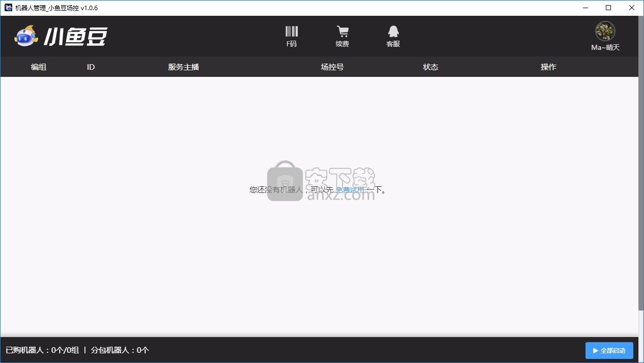Open the F码 barcode icon
Viewport: 644px width, 363px height.
click(291, 32)
